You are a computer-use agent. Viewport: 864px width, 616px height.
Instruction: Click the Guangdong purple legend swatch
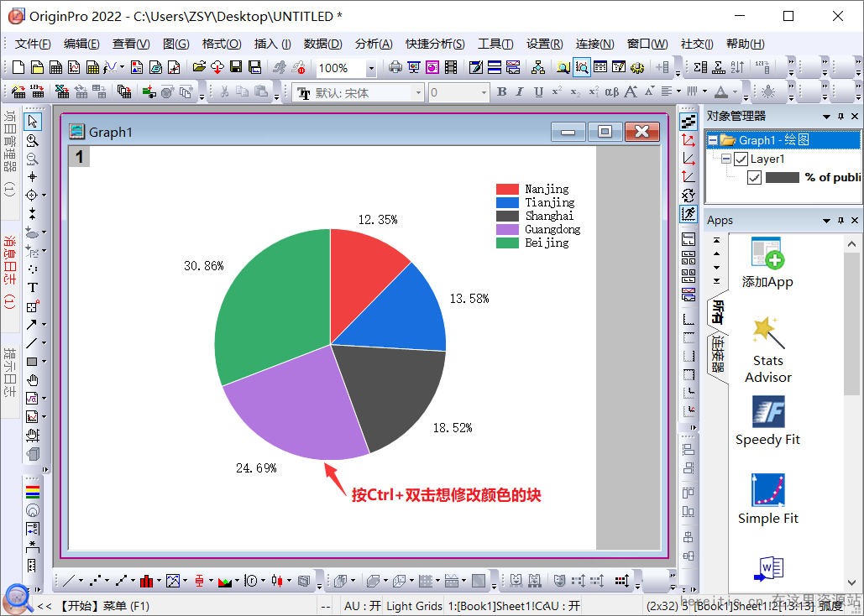pyautogui.click(x=507, y=229)
